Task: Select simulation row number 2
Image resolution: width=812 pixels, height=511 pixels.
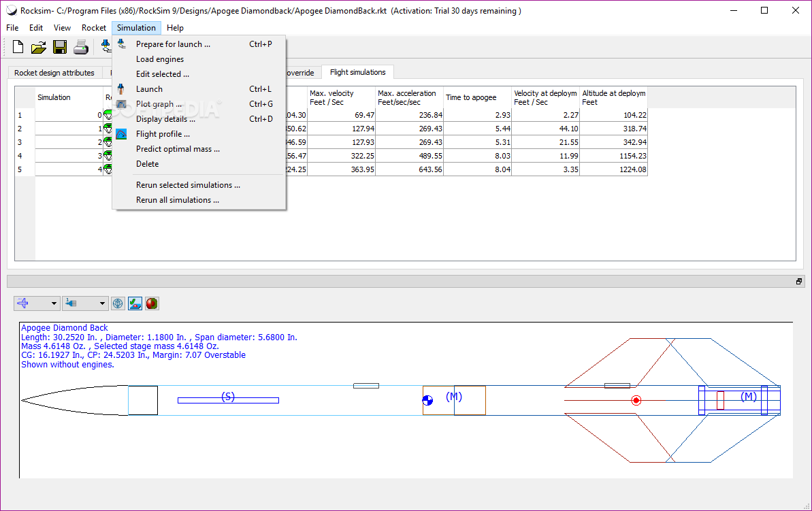Action: (x=25, y=129)
